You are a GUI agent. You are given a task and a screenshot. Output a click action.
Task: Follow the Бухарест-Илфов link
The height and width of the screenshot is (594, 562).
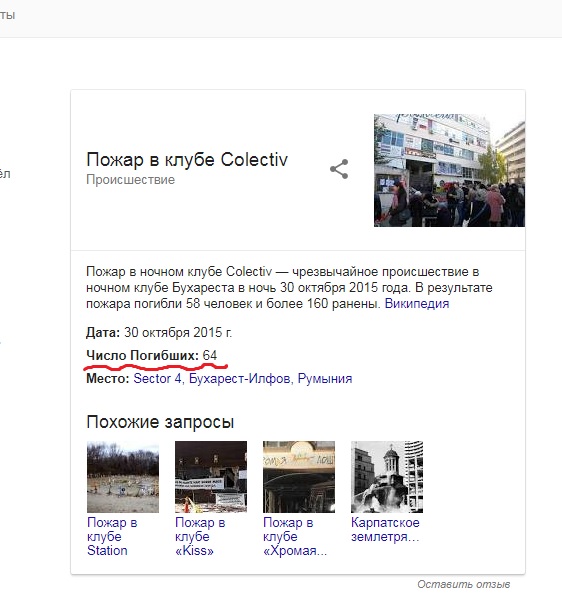[x=239, y=378]
